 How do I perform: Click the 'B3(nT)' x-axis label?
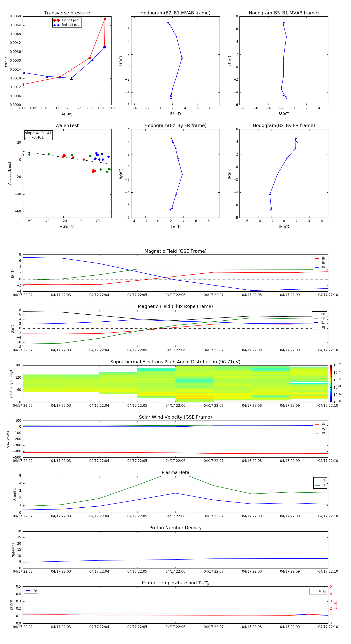tap(284, 114)
